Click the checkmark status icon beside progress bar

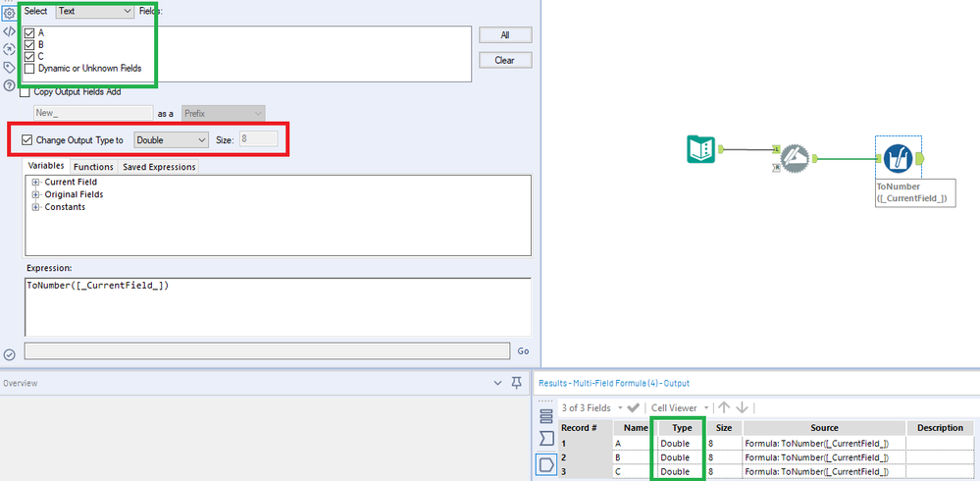pos(10,354)
